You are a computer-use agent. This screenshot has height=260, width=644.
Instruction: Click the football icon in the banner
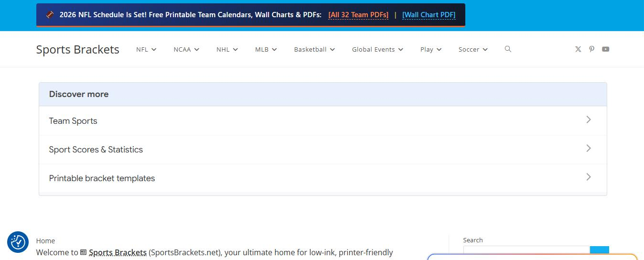[x=50, y=15]
